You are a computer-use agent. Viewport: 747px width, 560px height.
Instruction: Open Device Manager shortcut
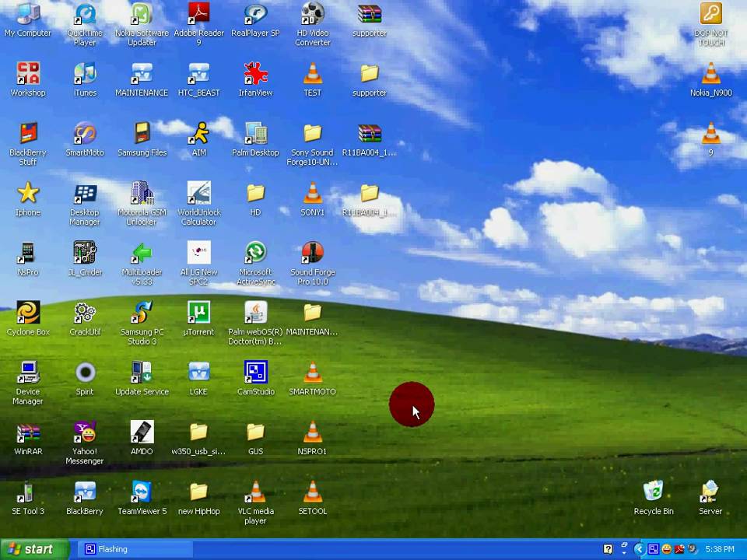28,373
